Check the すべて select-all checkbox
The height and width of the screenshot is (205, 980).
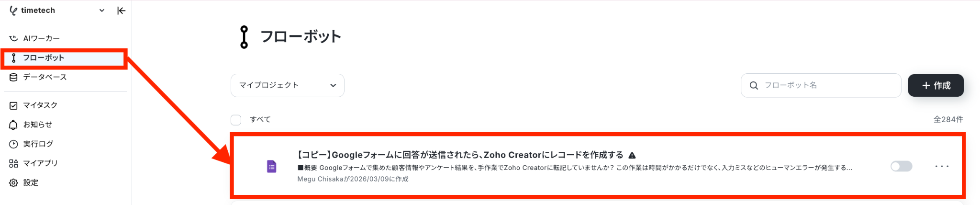click(x=236, y=120)
